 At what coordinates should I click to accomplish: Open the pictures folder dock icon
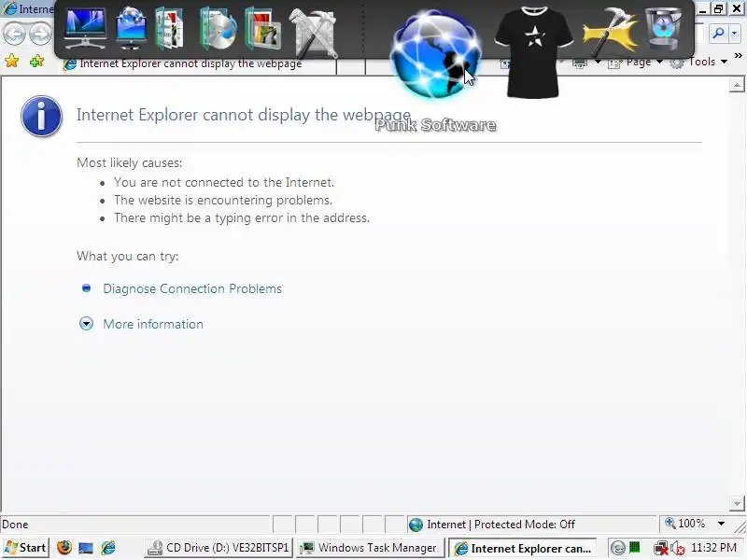coord(262,30)
